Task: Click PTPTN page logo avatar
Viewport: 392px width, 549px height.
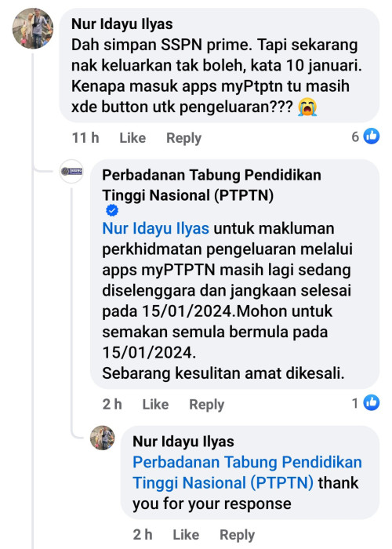Action: point(71,171)
